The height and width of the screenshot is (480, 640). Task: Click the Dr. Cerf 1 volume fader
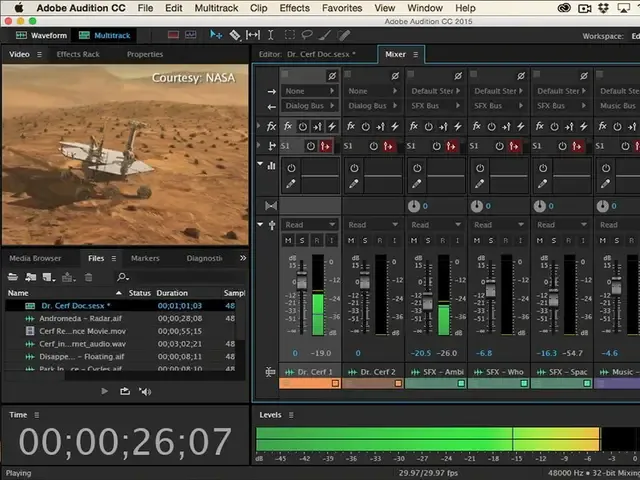(300, 280)
